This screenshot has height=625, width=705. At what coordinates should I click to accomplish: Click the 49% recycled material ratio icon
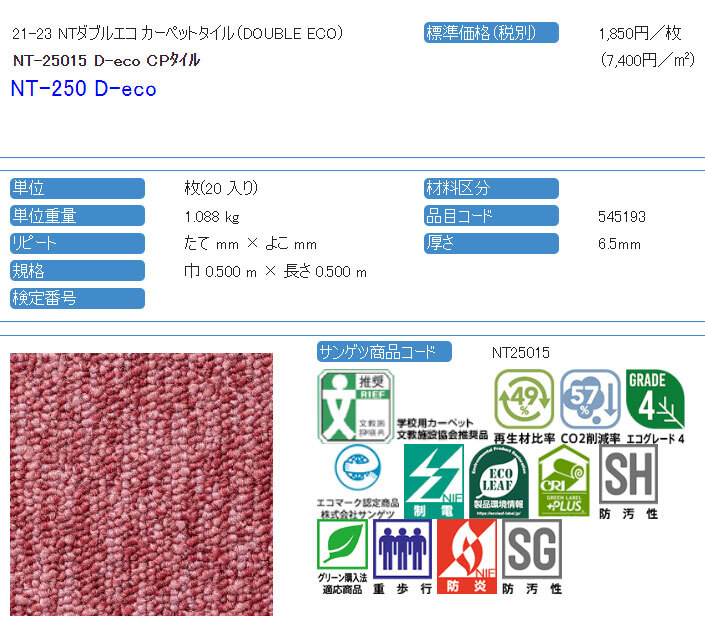524,399
